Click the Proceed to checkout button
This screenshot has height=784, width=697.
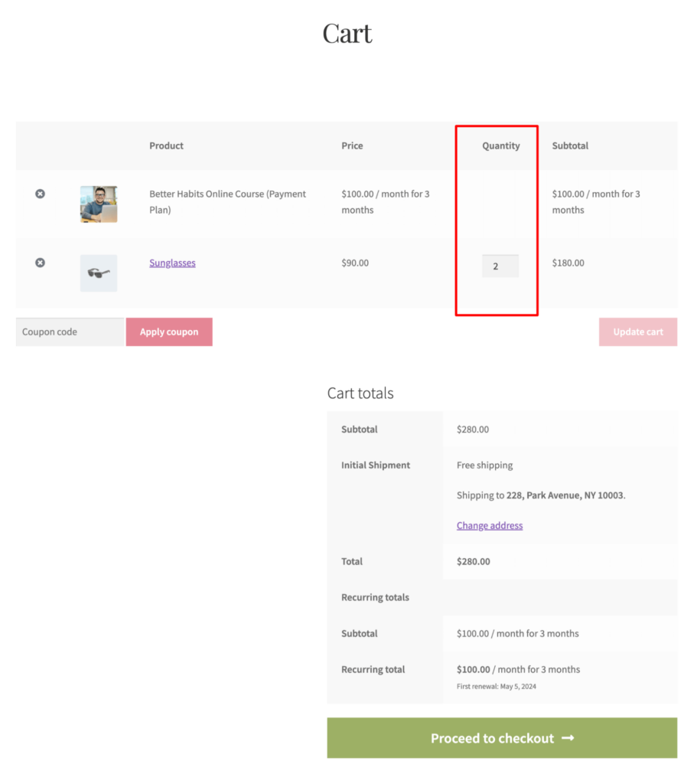[502, 737]
